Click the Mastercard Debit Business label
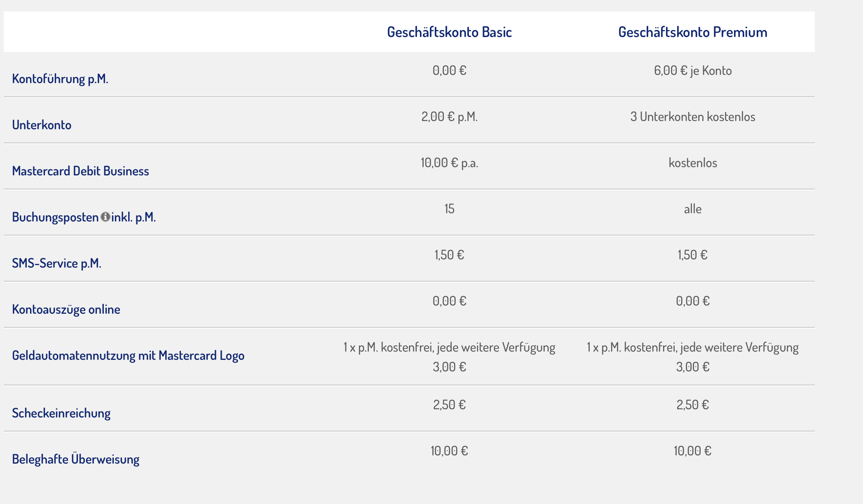 pos(80,171)
